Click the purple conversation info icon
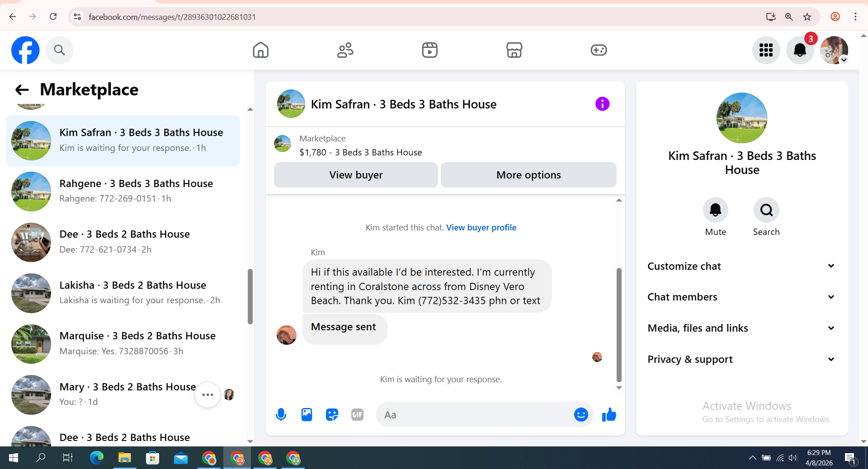This screenshot has width=868, height=469. [602, 104]
